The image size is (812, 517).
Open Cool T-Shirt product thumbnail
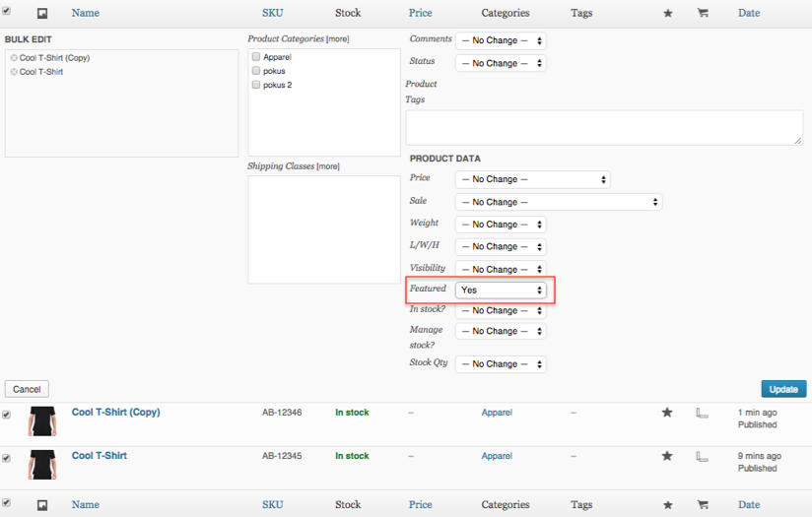[42, 464]
